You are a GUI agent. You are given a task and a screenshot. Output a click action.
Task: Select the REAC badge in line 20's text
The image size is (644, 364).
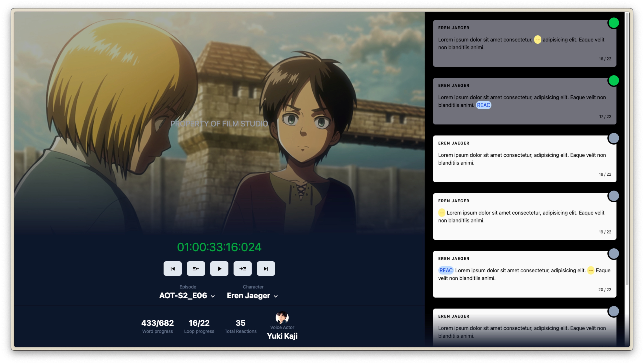coord(446,270)
